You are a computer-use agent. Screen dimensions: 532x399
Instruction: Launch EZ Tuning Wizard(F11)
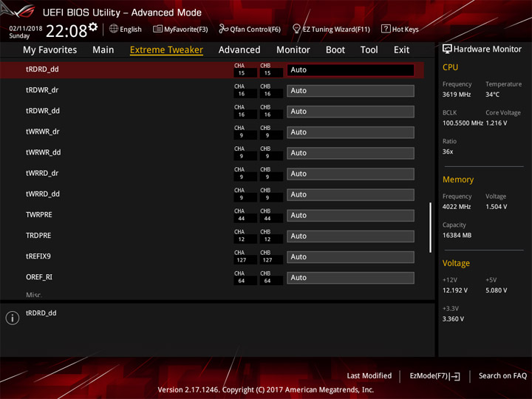(x=336, y=30)
